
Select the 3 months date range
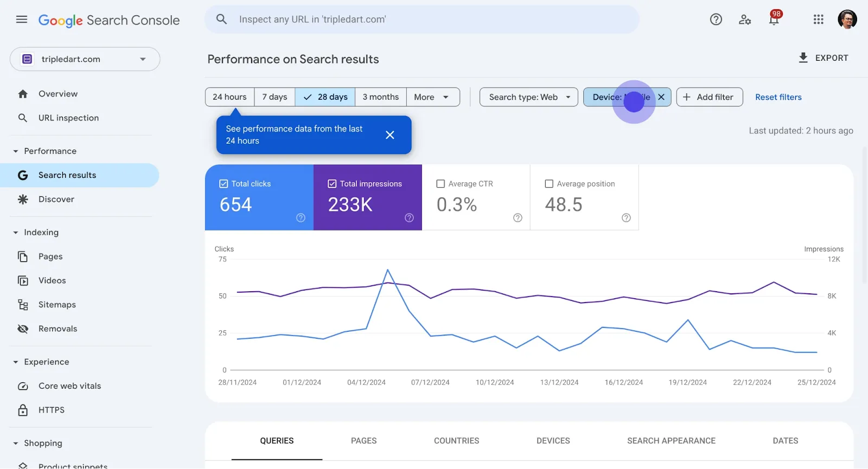381,97
